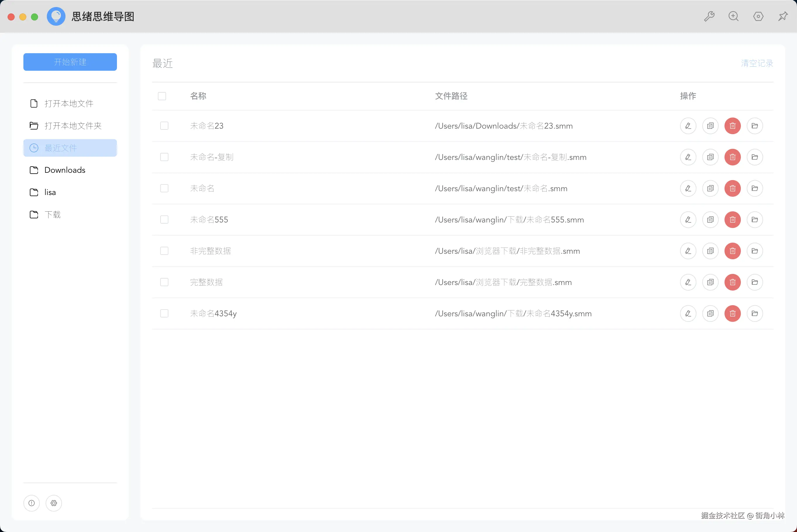Tick the checkbox beside 未命名4354y
This screenshot has height=532, width=797.
coord(164,313)
